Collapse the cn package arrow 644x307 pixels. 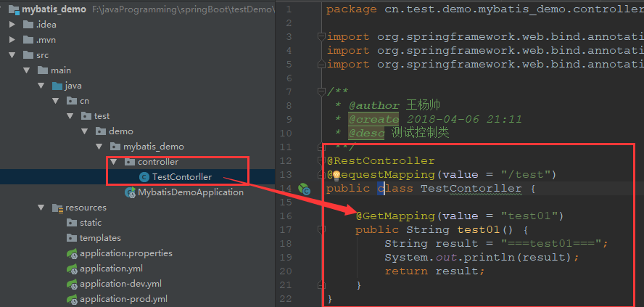click(x=55, y=101)
